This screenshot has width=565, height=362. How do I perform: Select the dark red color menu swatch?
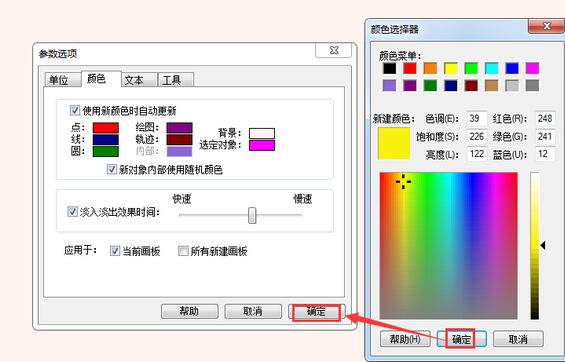(471, 86)
